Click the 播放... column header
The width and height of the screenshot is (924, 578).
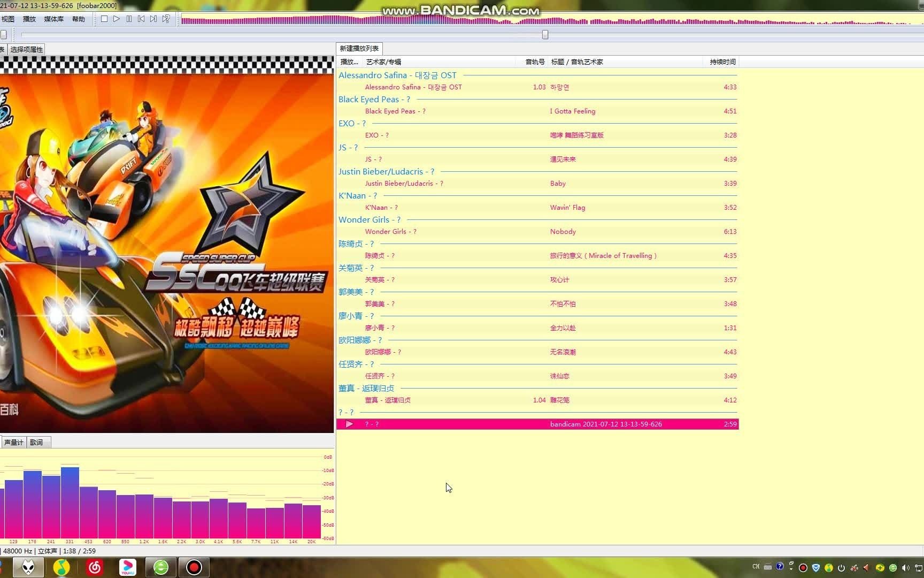coord(349,62)
